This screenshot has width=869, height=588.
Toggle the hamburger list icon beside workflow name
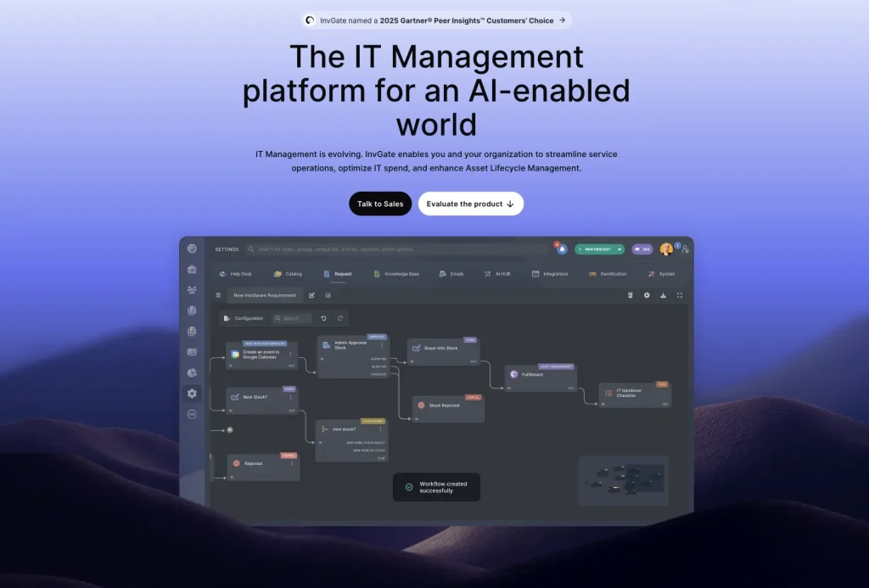(x=218, y=295)
